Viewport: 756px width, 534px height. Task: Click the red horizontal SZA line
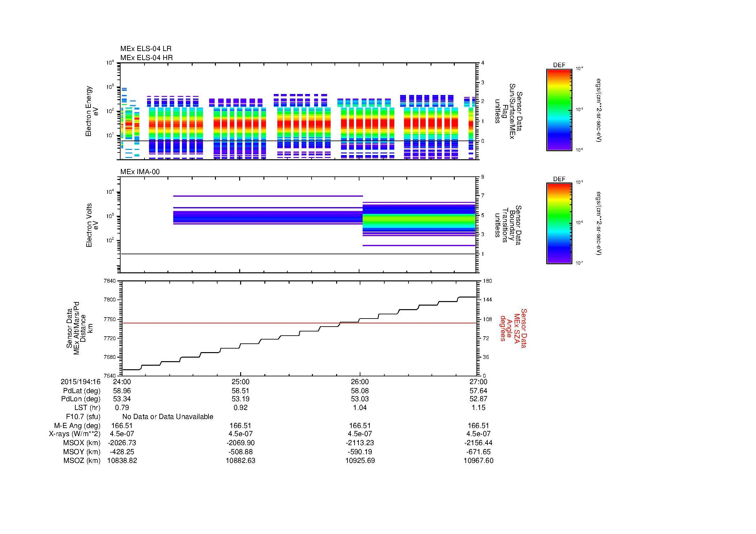pos(299,323)
